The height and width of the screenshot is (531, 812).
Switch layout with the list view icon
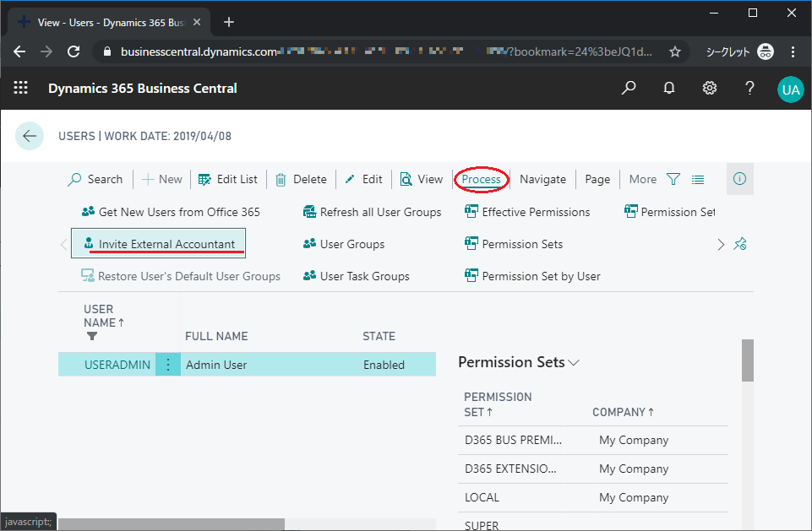[x=698, y=180]
